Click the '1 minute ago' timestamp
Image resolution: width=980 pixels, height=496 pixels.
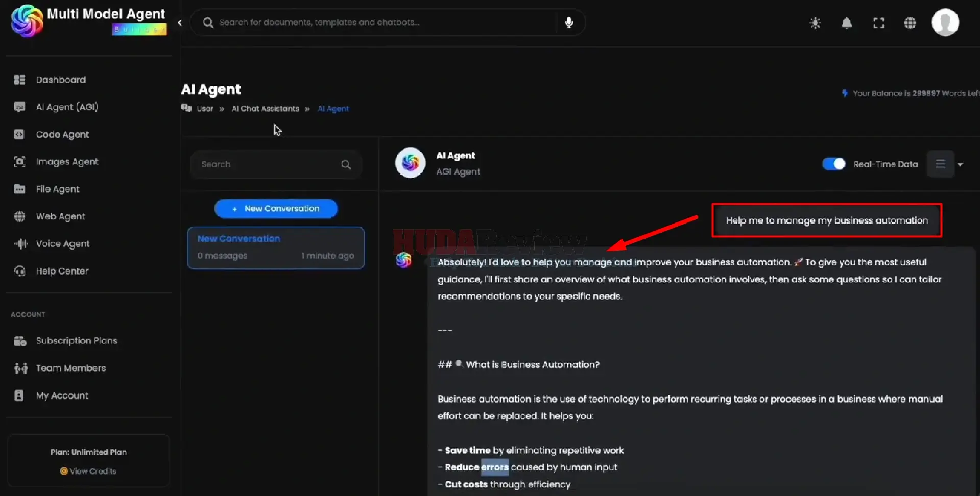pyautogui.click(x=327, y=256)
